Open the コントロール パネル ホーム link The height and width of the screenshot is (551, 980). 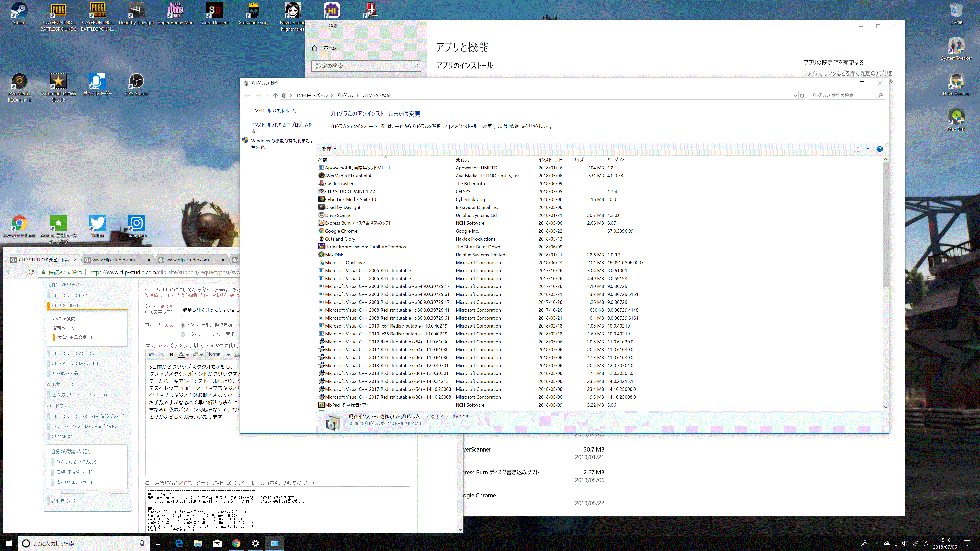point(273,111)
